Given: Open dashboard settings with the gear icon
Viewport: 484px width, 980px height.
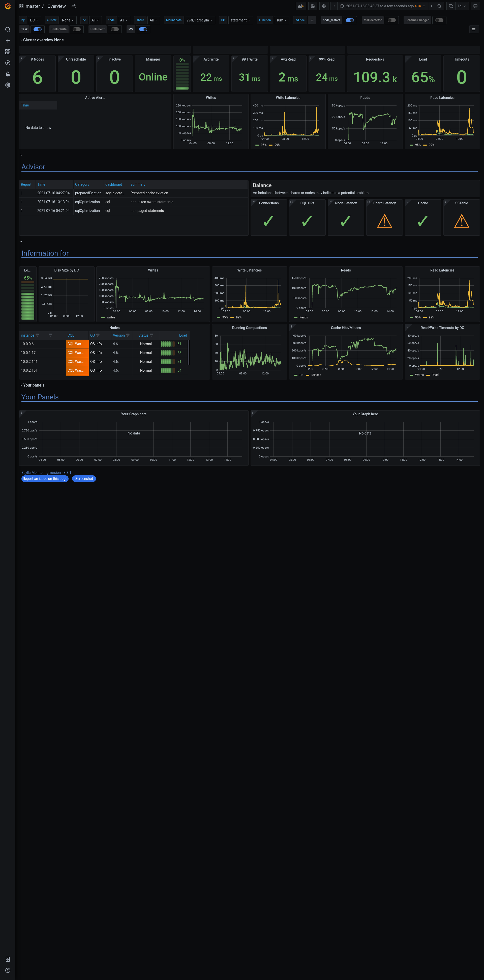Looking at the screenshot, I should 324,6.
